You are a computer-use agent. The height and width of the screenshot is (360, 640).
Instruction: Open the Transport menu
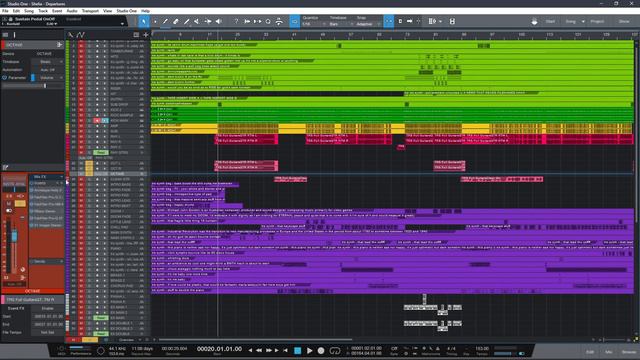click(90, 11)
